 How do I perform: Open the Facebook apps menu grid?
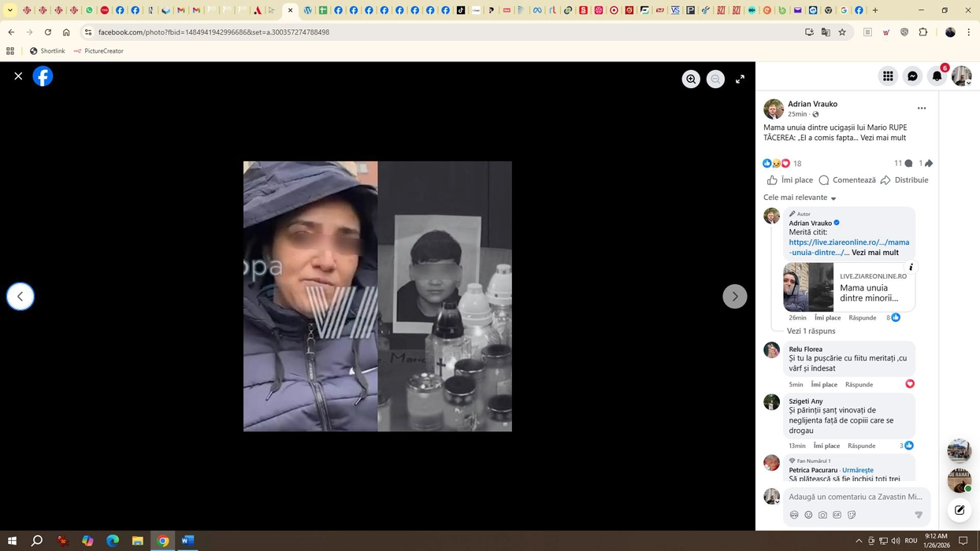coord(888,76)
